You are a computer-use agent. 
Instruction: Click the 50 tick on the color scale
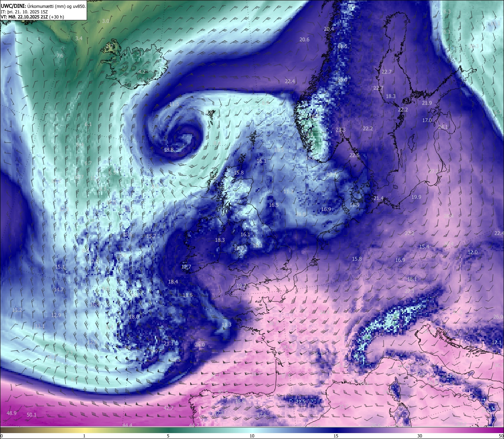[501, 436]
